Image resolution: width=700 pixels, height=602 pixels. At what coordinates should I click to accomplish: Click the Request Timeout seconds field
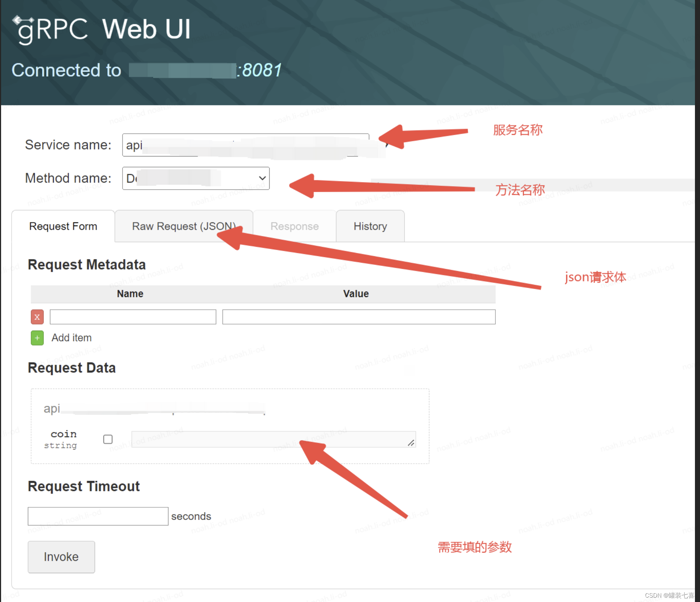click(x=98, y=516)
